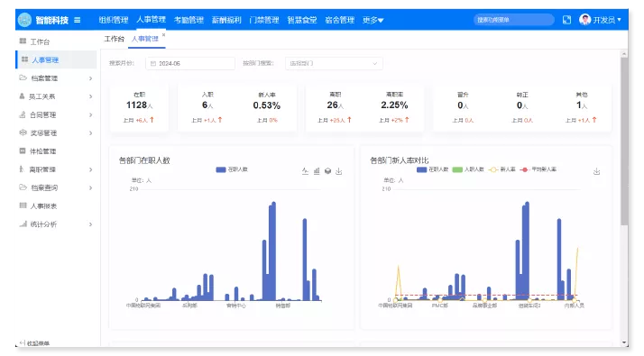Click the month field showing 2024-06
Image resolution: width=644 pixels, height=356 pixels.
[x=190, y=64]
